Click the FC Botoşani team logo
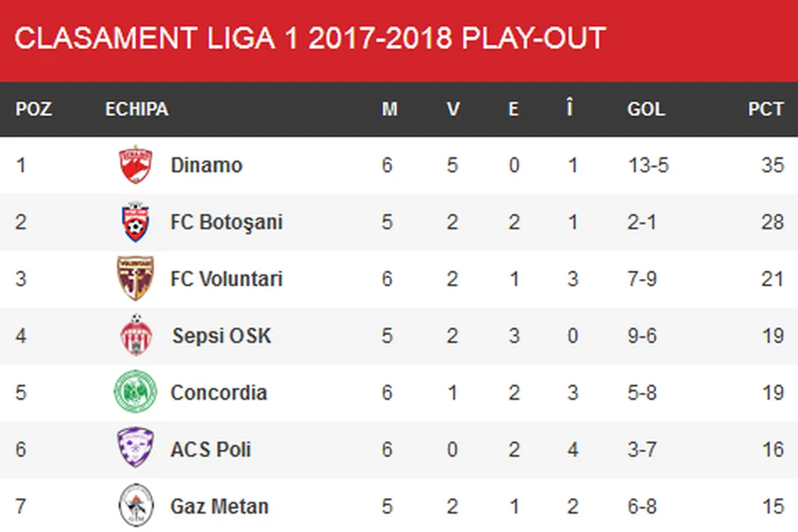The width and height of the screenshot is (798, 532). (x=136, y=222)
